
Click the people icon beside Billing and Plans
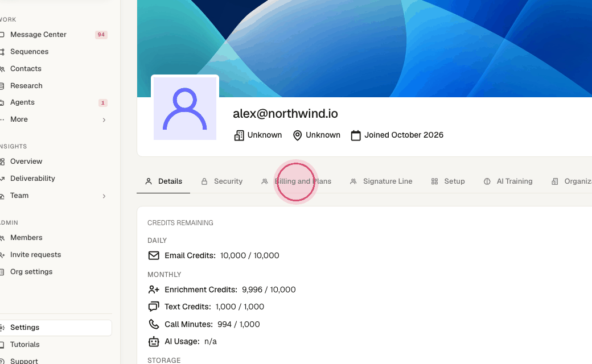[265, 181]
